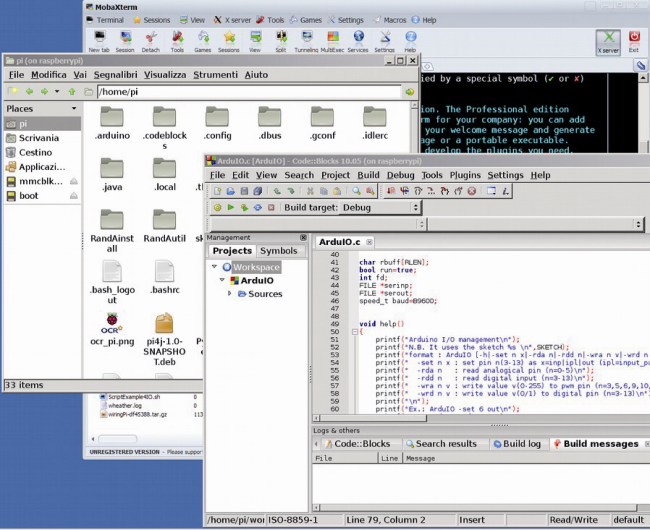
Task: Go up one folder in file manager
Action: pos(72,92)
